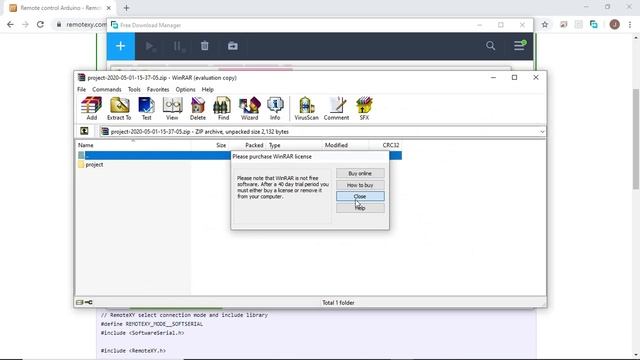This screenshot has height=360, width=640.
Task: Open the hamburger menu in Free Download Manager
Action: coord(519,45)
